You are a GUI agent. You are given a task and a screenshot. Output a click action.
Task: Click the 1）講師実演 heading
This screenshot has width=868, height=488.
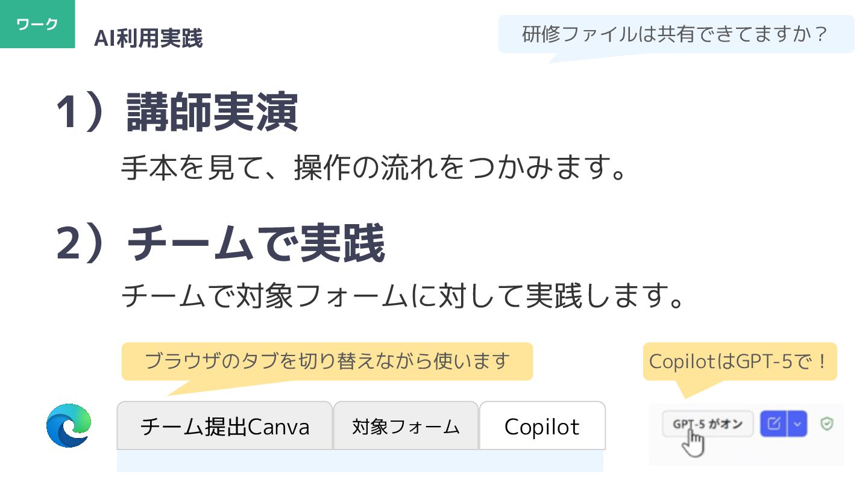pyautogui.click(x=178, y=113)
